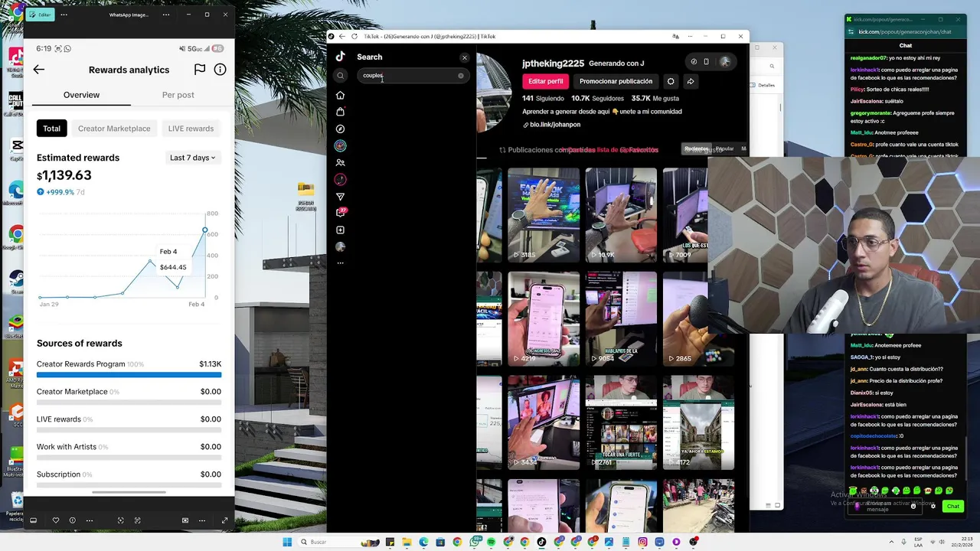Open the More three-dots at sidebar bottom
Screen dimensions: 980x551
tap(340, 262)
